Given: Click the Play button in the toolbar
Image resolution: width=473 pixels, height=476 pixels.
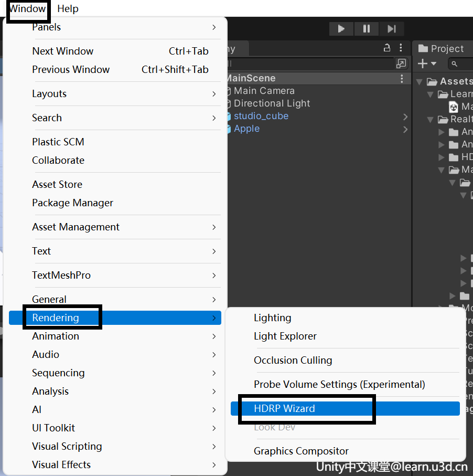Looking at the screenshot, I should [x=341, y=29].
